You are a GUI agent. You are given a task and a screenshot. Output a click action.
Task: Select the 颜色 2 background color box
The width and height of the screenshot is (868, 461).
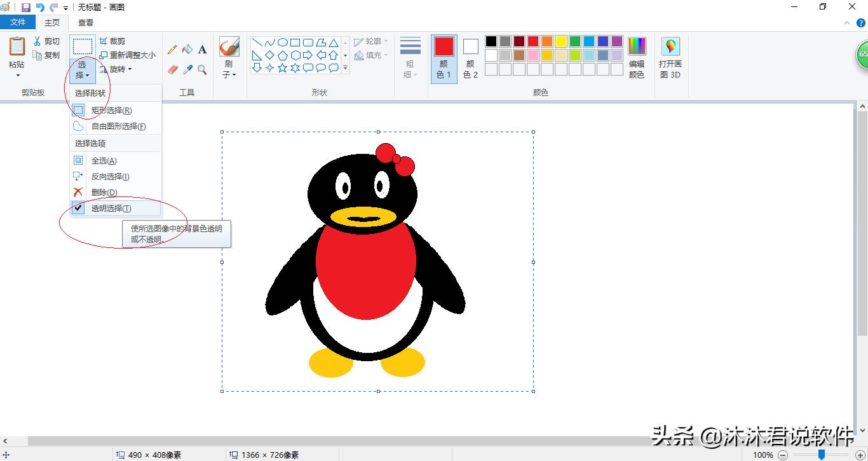(x=471, y=58)
